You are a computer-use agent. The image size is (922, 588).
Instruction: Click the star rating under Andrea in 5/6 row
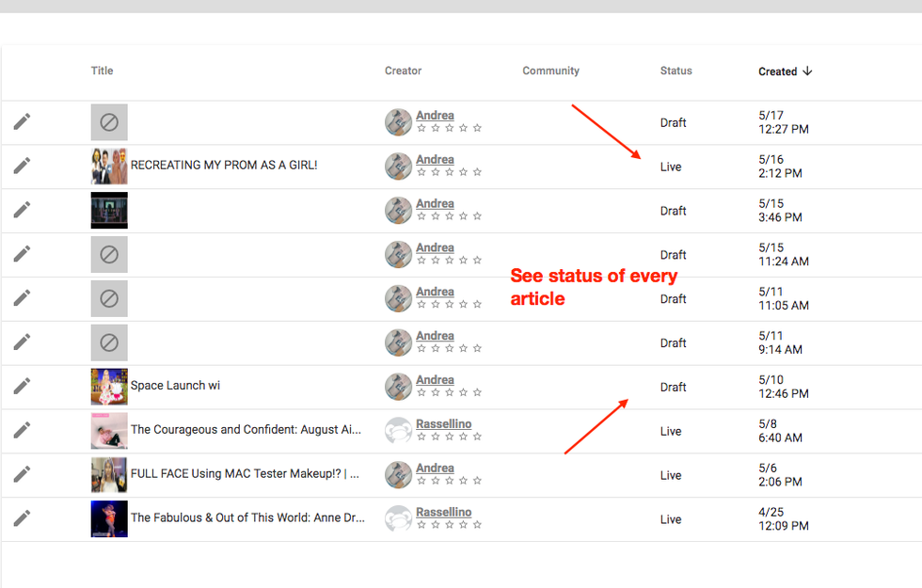coord(449,481)
